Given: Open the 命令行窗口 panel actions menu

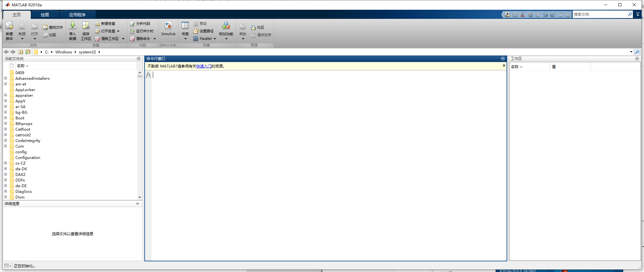Looking at the screenshot, I should point(503,59).
